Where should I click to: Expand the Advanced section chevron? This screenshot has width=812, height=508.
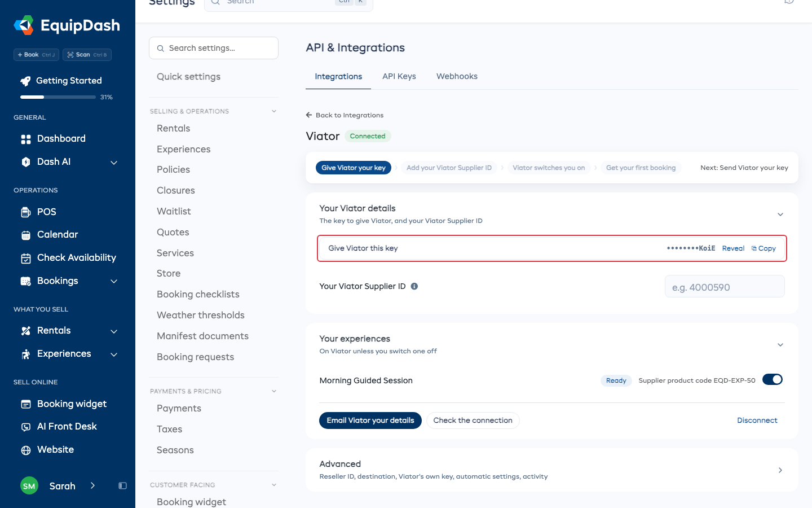(x=780, y=470)
